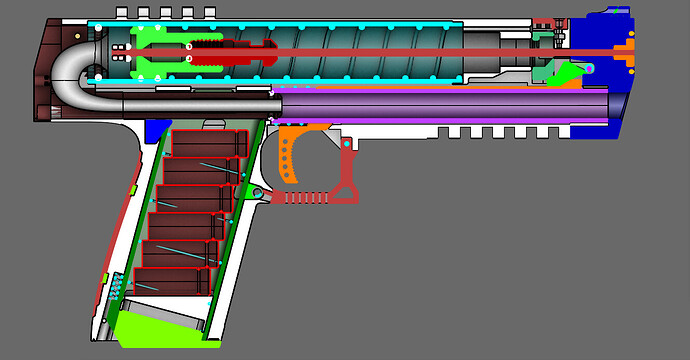Select the third brown cartridge from top
The width and height of the screenshot is (690, 360).
point(195,198)
